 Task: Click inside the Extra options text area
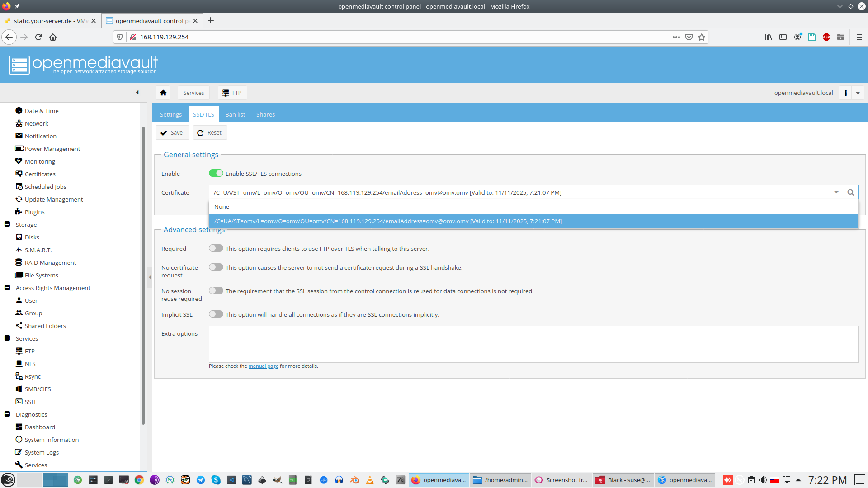pyautogui.click(x=533, y=344)
